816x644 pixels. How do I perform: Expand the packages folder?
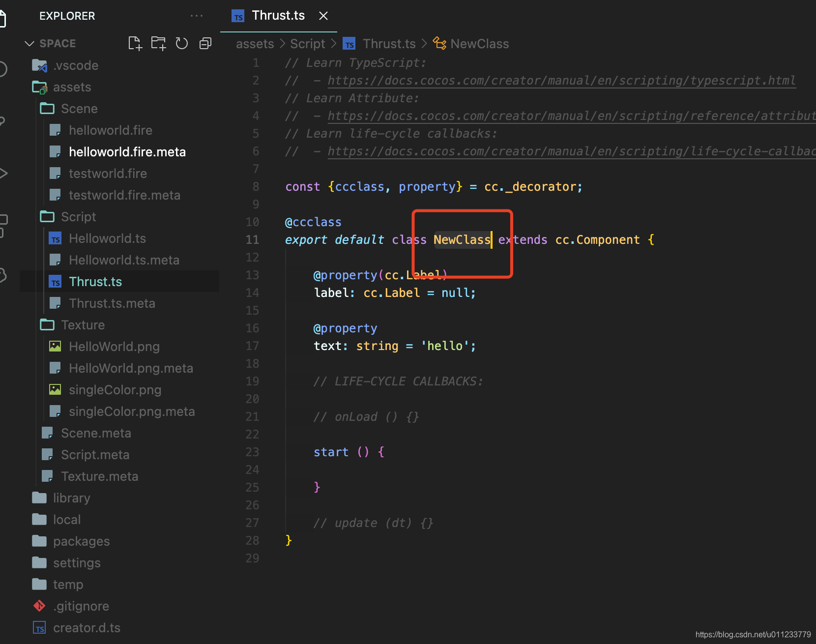coord(82,541)
